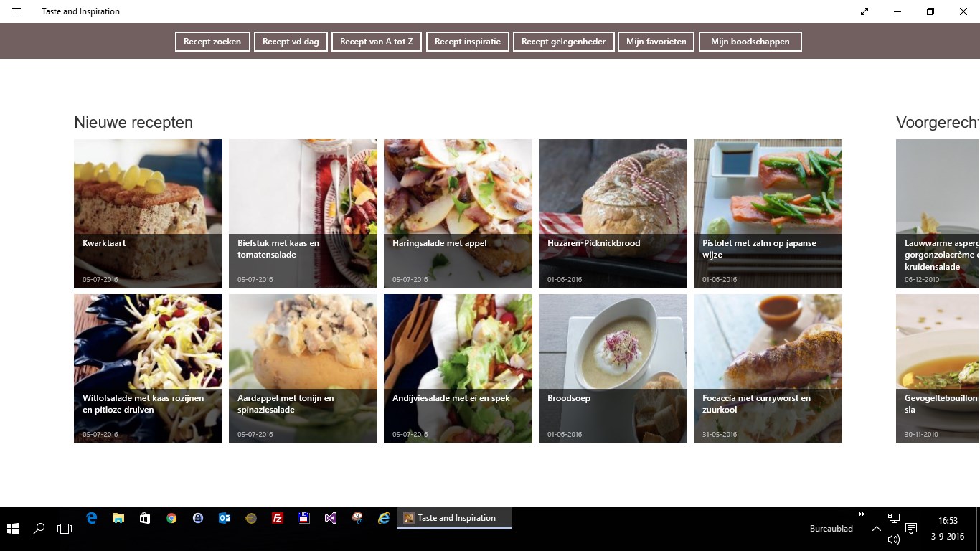
Task: Open the Kwarktaart recipe tile
Action: (x=148, y=213)
